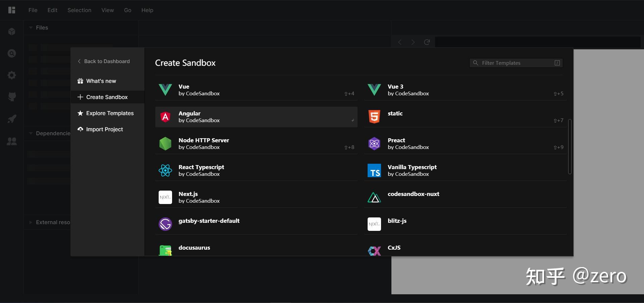Open the Go menu
Viewport: 644px width, 303px height.
(127, 10)
